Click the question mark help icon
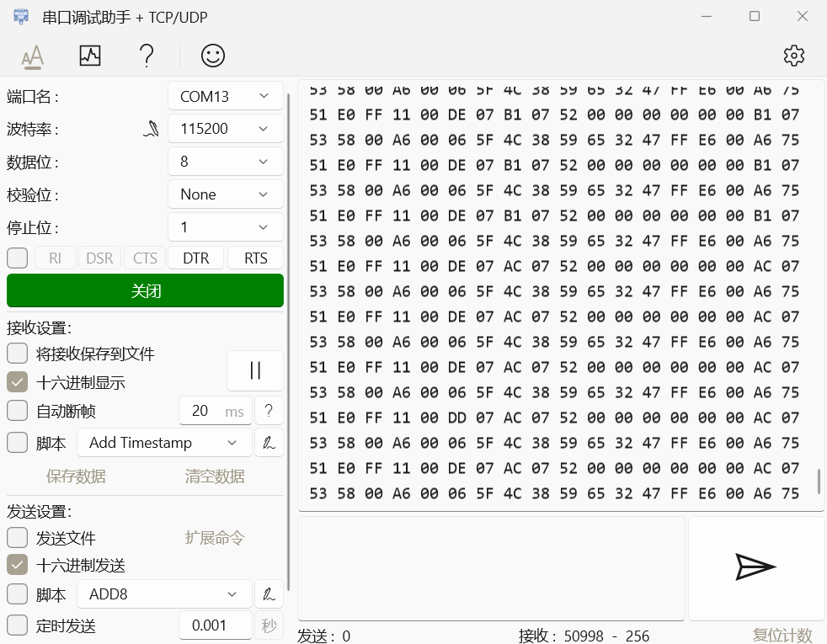The height and width of the screenshot is (644, 827). tap(147, 56)
